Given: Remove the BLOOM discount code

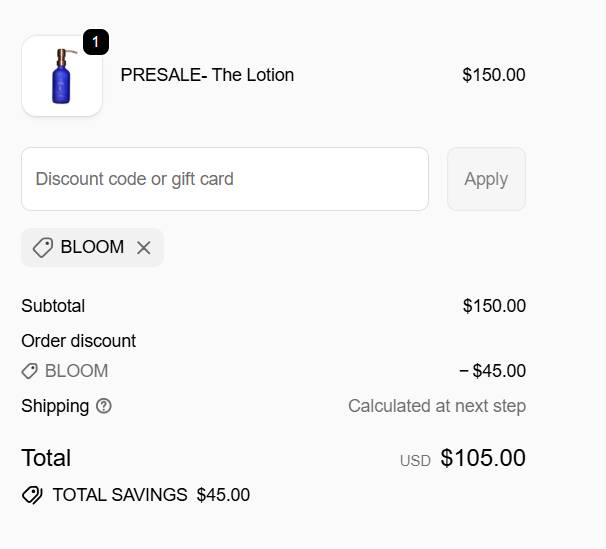Looking at the screenshot, I should point(144,248).
